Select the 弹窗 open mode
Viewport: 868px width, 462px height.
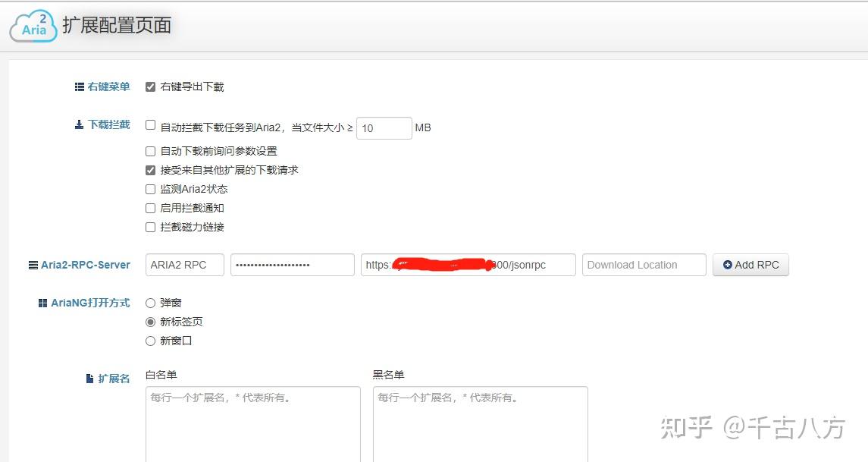tap(149, 302)
